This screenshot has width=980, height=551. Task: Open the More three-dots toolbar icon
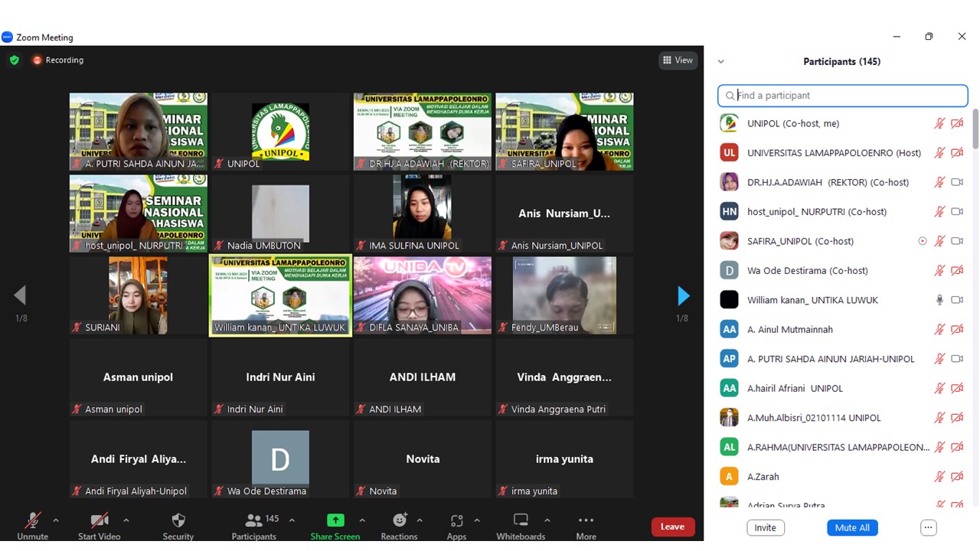tap(586, 520)
